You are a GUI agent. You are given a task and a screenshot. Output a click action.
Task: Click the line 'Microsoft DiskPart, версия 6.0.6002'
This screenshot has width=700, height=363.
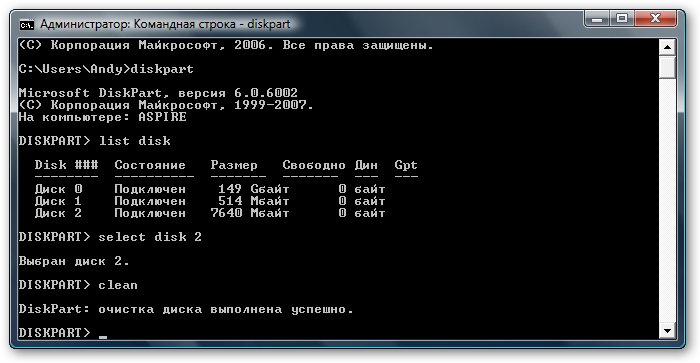(158, 93)
